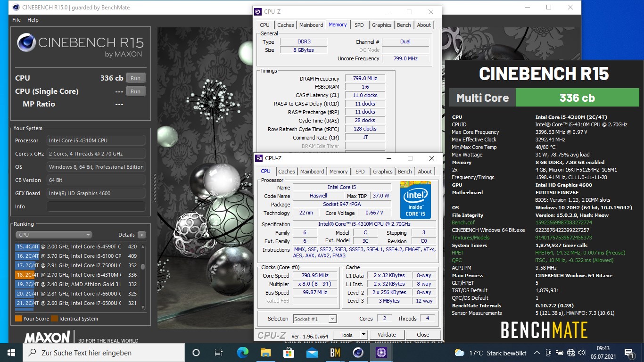Open volume control in system tray
The height and width of the screenshot is (362, 644).
(x=582, y=353)
